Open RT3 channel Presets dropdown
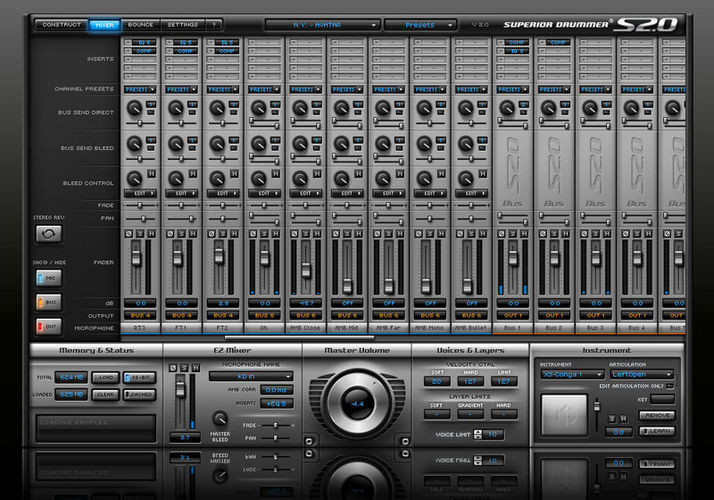This screenshot has height=500, width=714. (140, 90)
